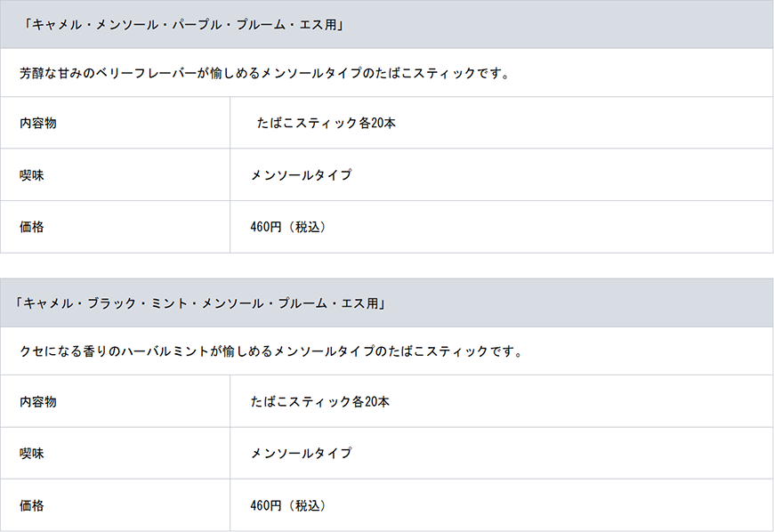The height and width of the screenshot is (532, 774).
Task: Click the word ベリーフレーバー in the description
Action: (155, 73)
